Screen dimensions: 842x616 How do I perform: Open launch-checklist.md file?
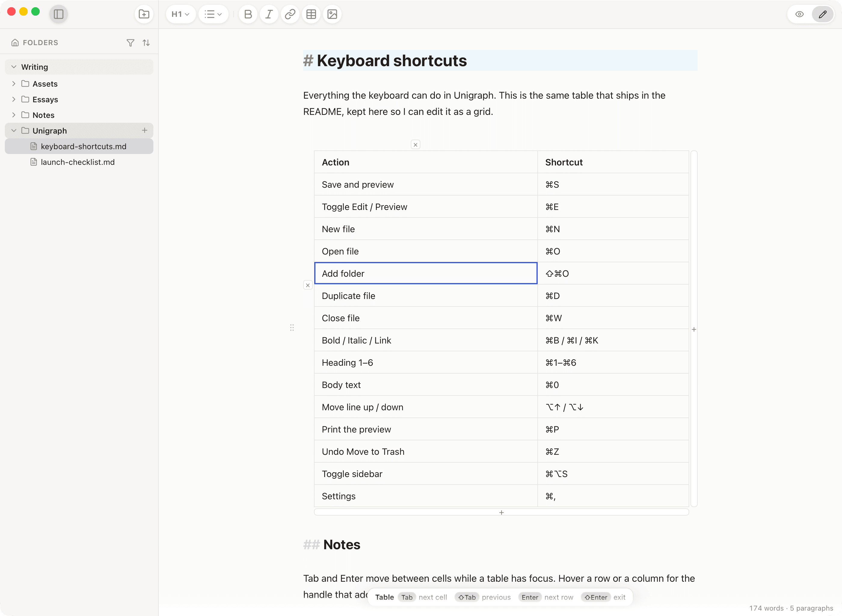click(79, 162)
